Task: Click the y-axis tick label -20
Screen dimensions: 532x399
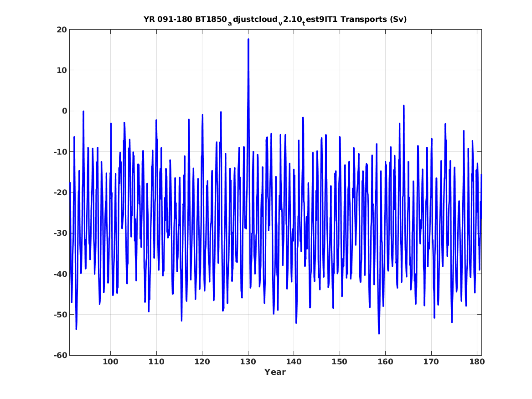Action: point(60,192)
